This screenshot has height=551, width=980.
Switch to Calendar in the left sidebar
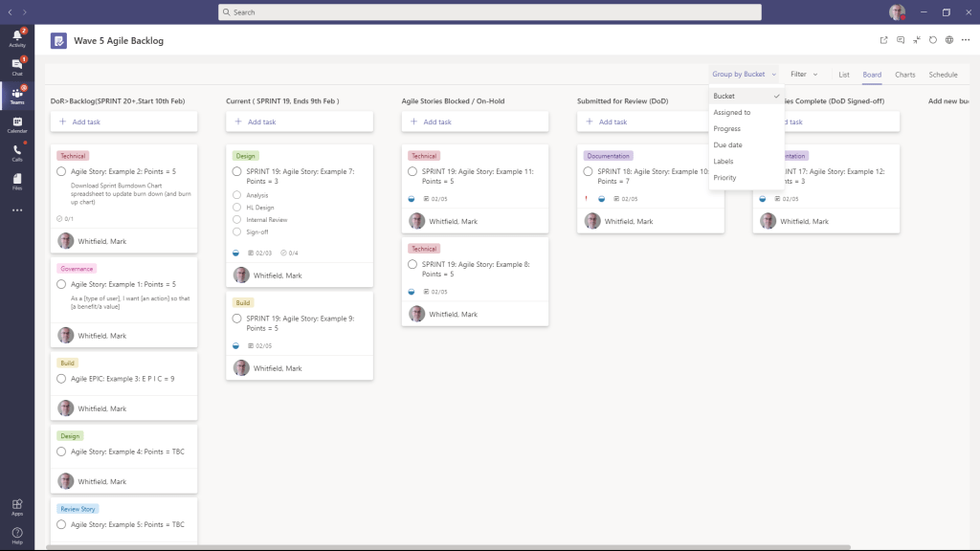(17, 122)
